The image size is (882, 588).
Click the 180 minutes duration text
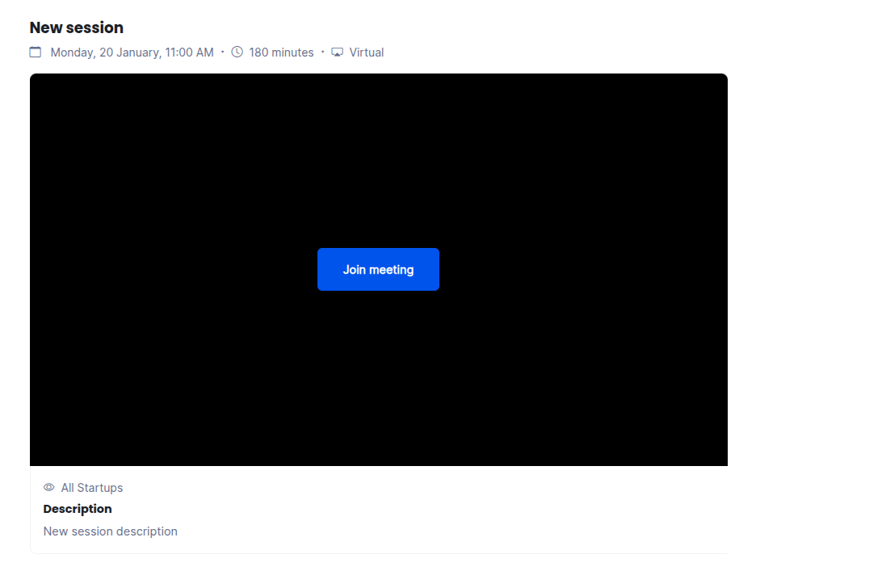[x=281, y=52]
